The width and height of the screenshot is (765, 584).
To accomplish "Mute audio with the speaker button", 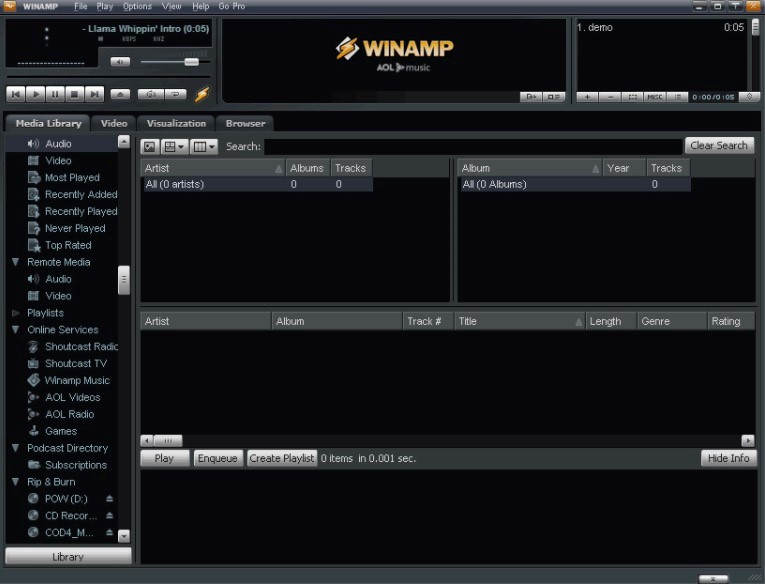I will click(x=120, y=62).
